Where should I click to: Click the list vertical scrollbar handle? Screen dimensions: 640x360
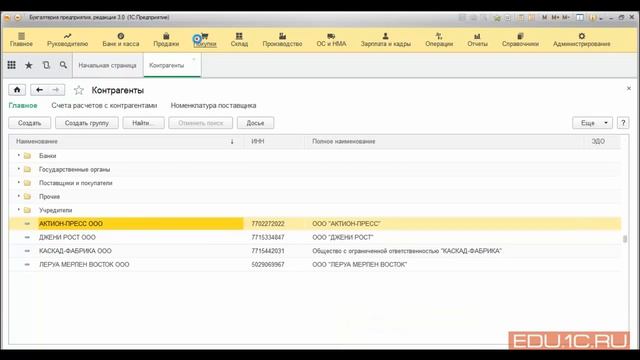pyautogui.click(x=625, y=239)
